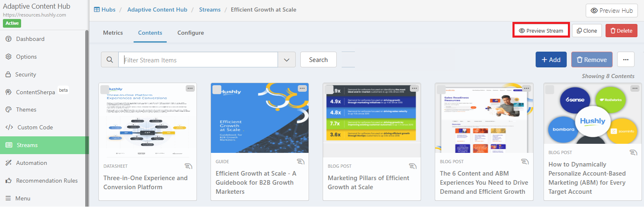Screen dimensions: 644x207
Task: Open the Three-in-One card options ellipsis
Action: pos(190,88)
